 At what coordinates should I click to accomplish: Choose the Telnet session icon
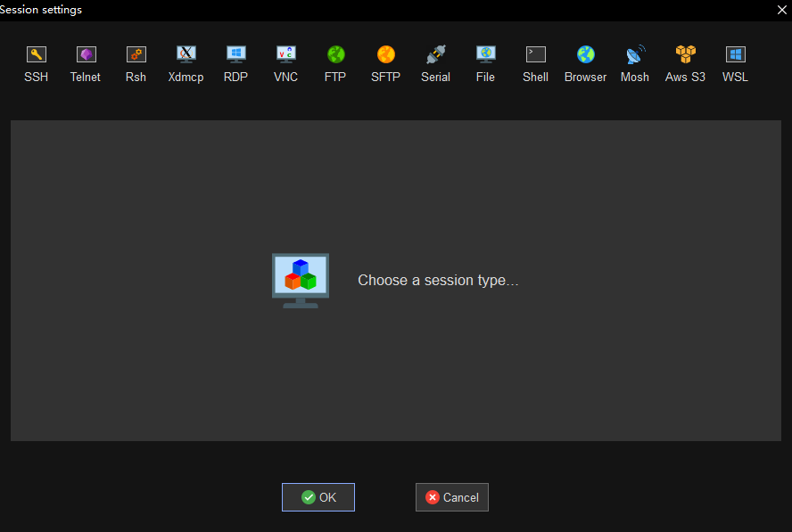pos(86,64)
